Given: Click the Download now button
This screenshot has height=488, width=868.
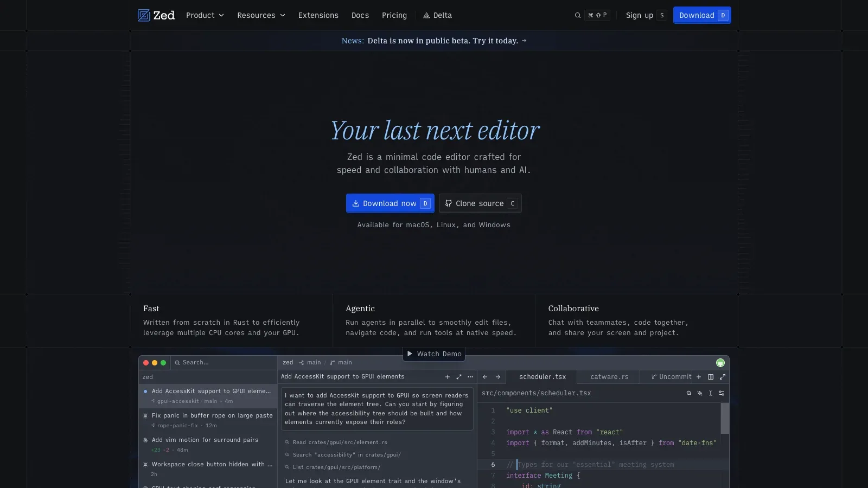Looking at the screenshot, I should 390,203.
